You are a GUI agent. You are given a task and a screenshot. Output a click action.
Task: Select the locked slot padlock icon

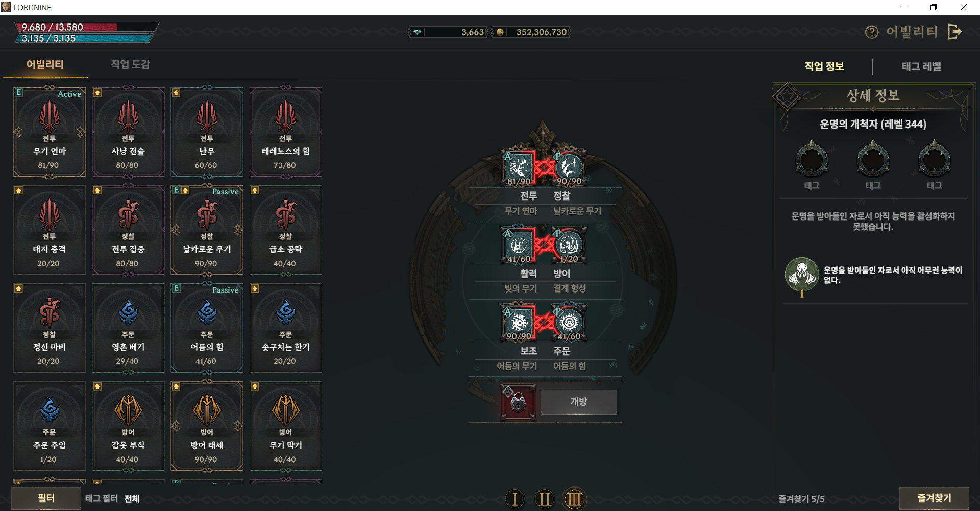click(518, 402)
